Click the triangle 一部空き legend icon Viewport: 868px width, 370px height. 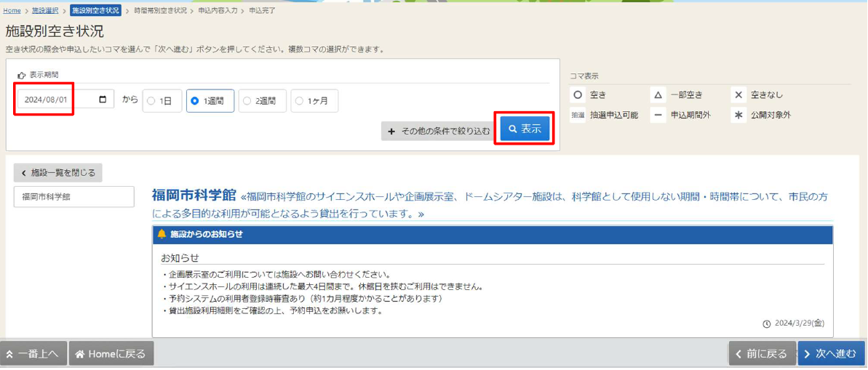658,95
